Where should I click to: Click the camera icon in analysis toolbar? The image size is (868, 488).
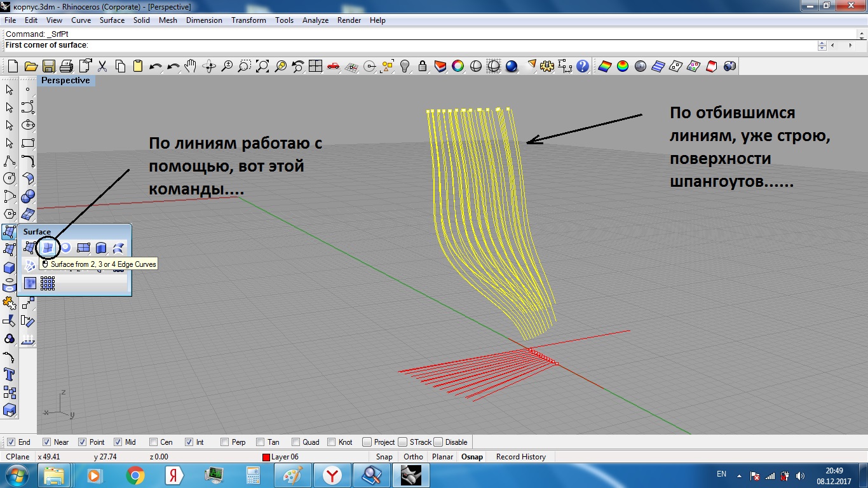(x=729, y=66)
